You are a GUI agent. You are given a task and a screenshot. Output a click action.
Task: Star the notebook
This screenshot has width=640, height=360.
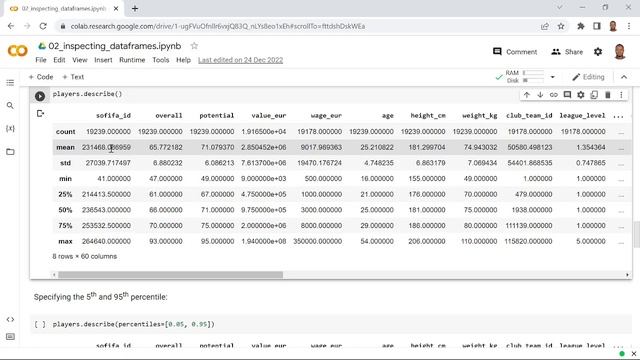[x=194, y=46]
